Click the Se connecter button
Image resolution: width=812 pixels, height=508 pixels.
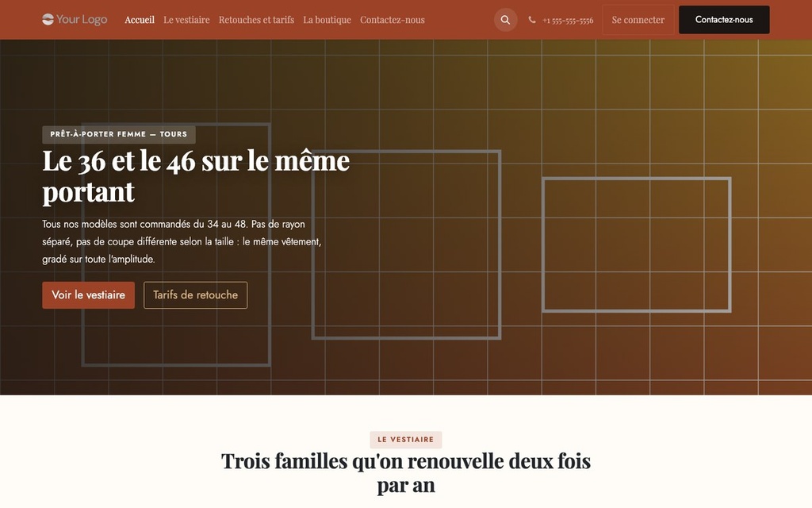point(638,20)
